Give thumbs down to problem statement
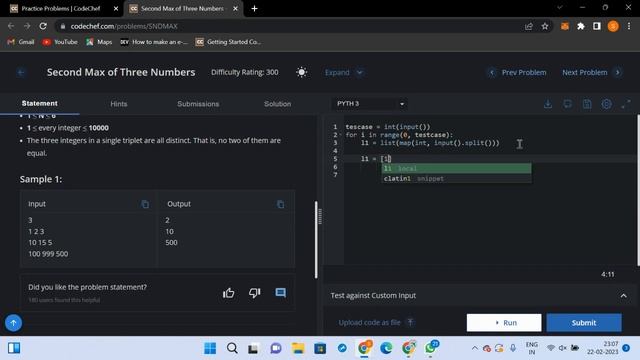 pos(254,293)
